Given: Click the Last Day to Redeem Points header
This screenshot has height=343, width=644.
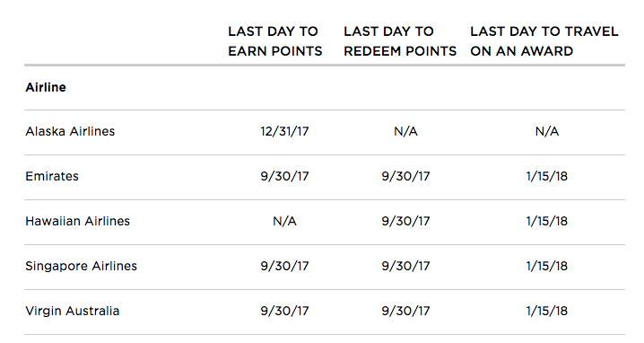Looking at the screenshot, I should point(400,41).
